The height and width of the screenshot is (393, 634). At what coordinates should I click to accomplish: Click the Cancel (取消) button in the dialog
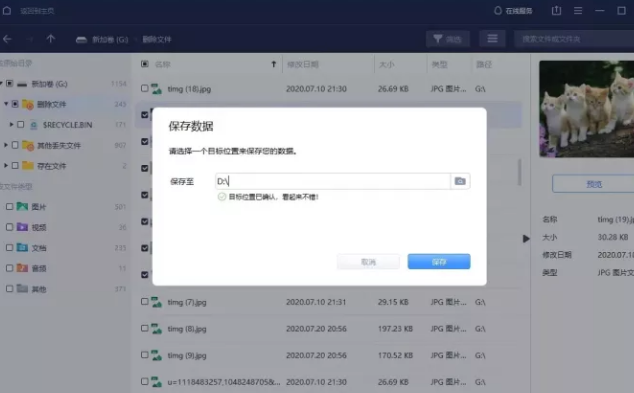(368, 262)
